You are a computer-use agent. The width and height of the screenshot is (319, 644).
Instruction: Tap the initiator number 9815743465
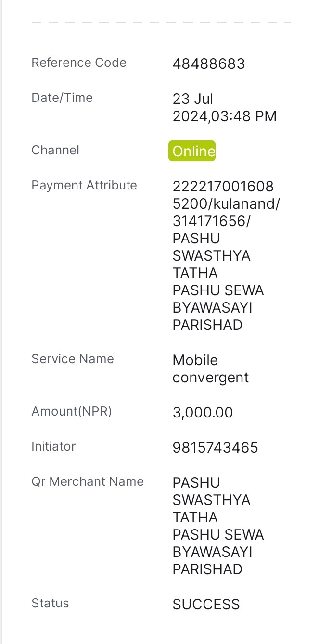point(216,448)
